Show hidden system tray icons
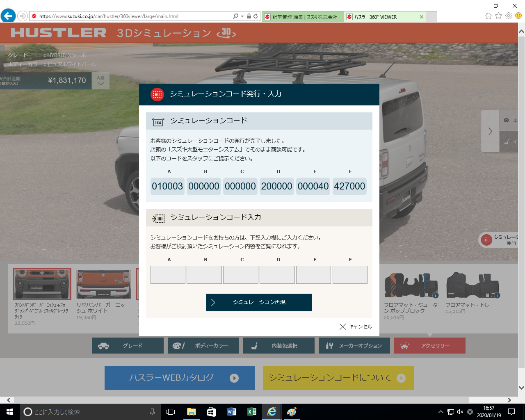Screen dimensions: 525x420 pyautogui.click(x=441, y=412)
